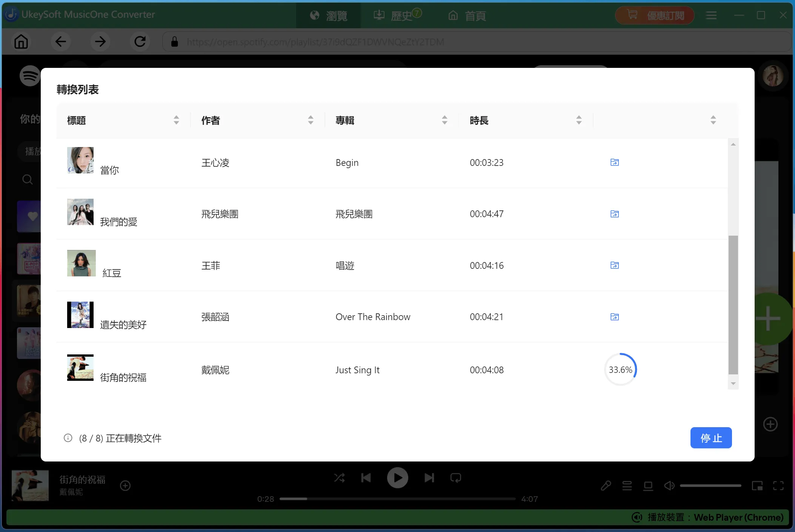Image resolution: width=795 pixels, height=532 pixels.
Task: Click the 優惠訂閱 purchase button
Action: point(655,15)
